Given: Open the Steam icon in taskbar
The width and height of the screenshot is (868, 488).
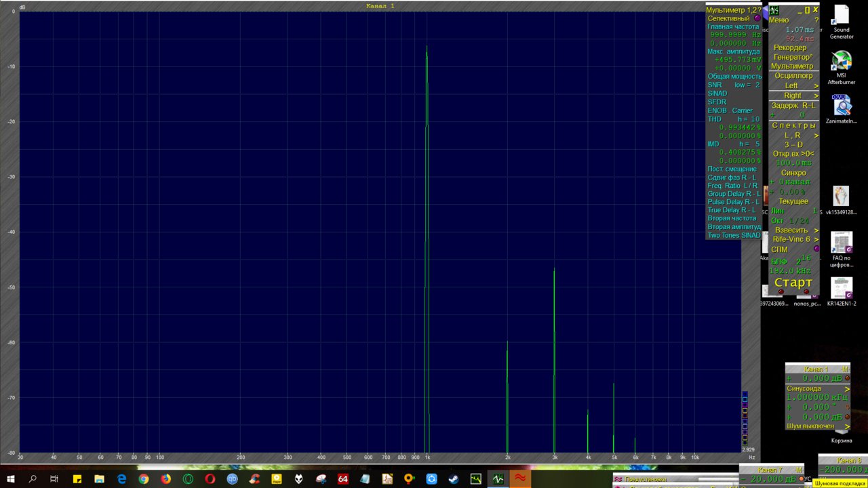Looking at the screenshot, I should point(453,479).
